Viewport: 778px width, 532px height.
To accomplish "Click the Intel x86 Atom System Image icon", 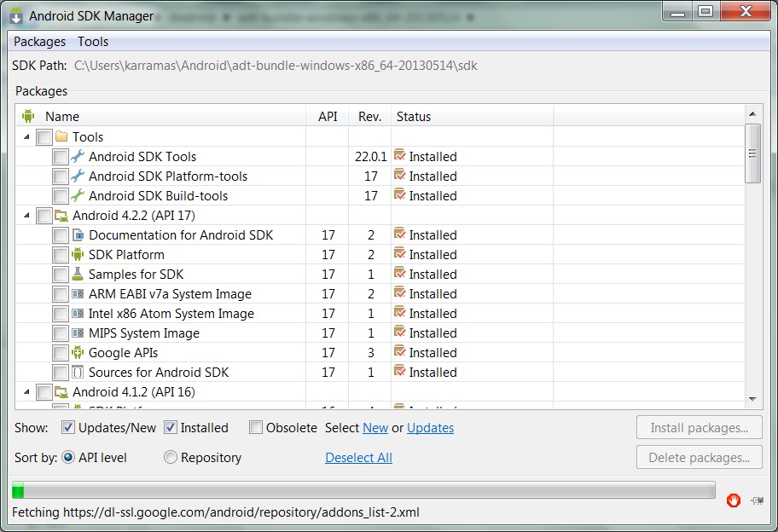I will pos(78,314).
